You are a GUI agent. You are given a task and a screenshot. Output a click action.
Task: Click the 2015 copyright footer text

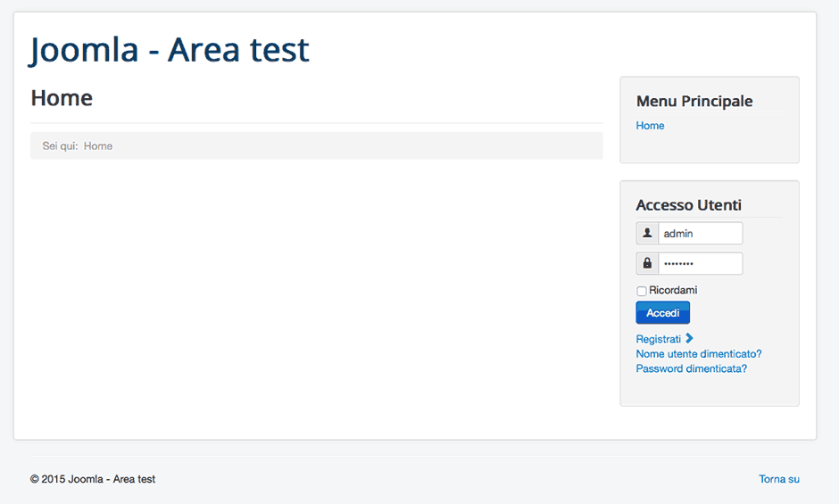tap(93, 479)
